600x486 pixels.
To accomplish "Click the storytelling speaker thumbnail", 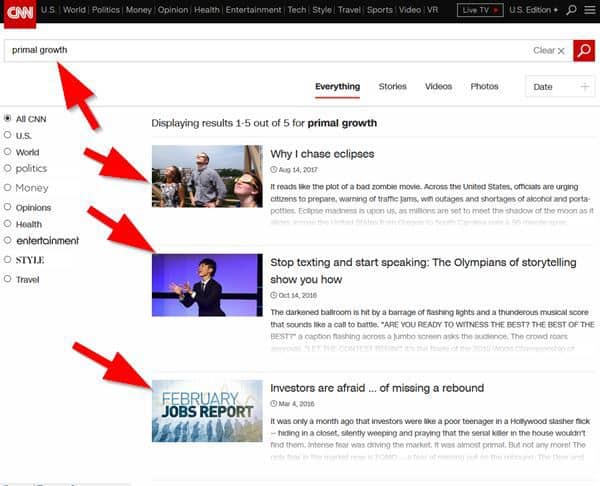I will pos(207,285).
